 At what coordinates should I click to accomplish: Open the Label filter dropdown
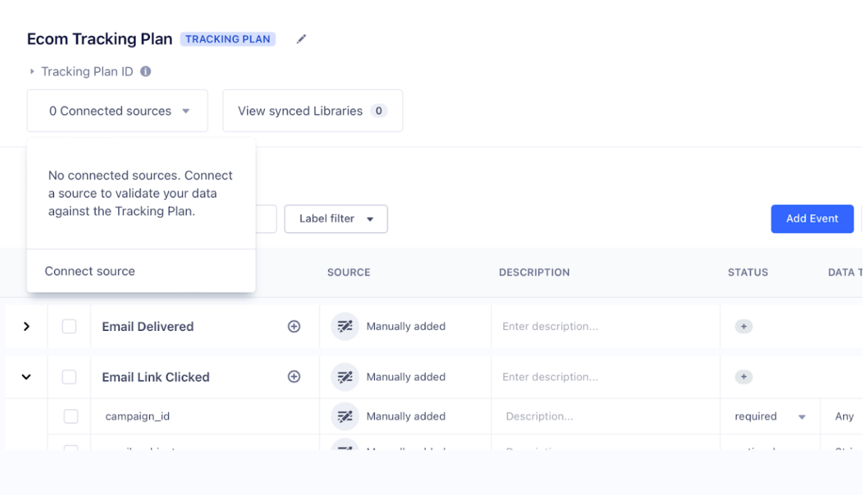pos(336,219)
